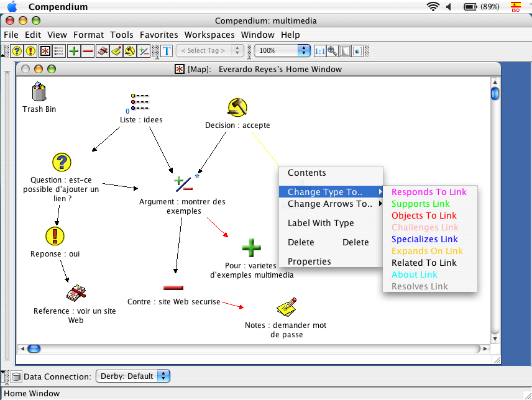532x400 pixels.
Task: Click the Question node toolbar icon
Action: coord(17,51)
